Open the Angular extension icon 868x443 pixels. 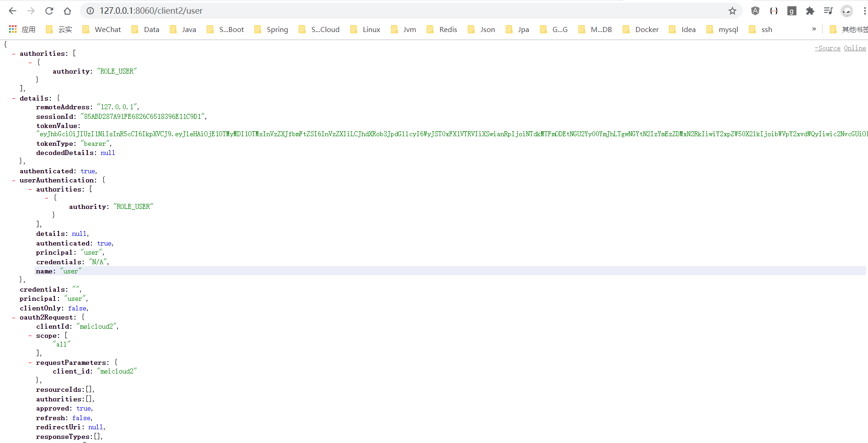click(755, 11)
